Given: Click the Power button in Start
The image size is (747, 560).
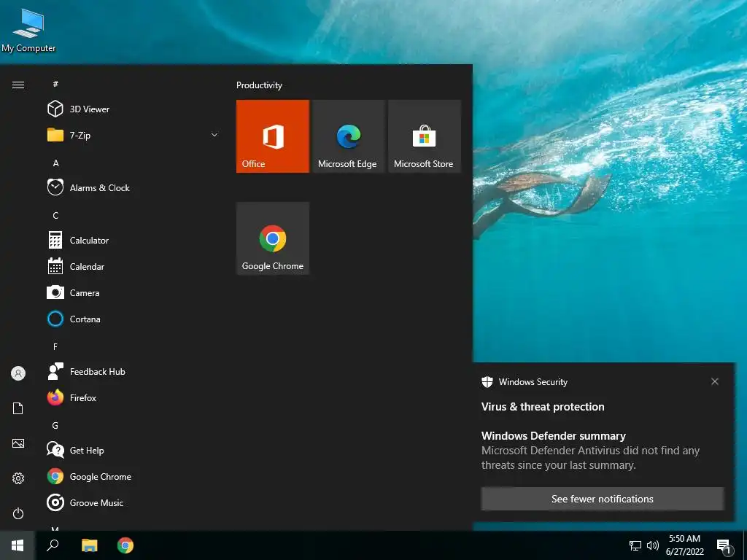Looking at the screenshot, I should click(x=18, y=513).
